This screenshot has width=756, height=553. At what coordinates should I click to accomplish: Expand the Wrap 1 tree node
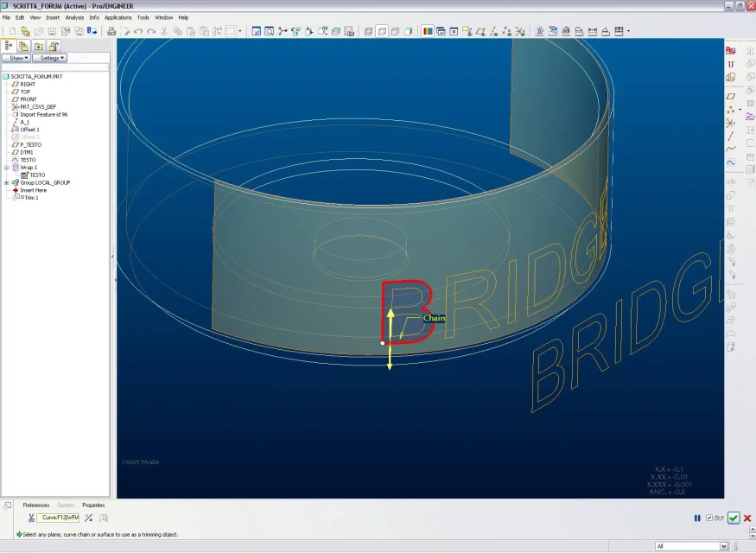(x=7, y=168)
